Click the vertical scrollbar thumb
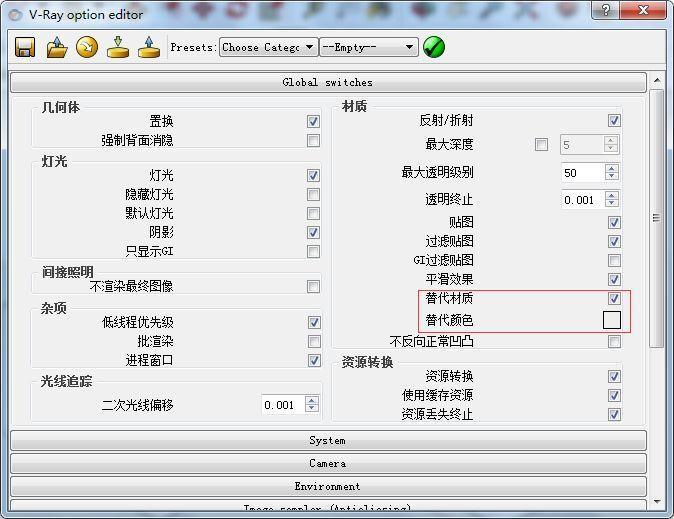This screenshot has height=519, width=674. tap(657, 218)
